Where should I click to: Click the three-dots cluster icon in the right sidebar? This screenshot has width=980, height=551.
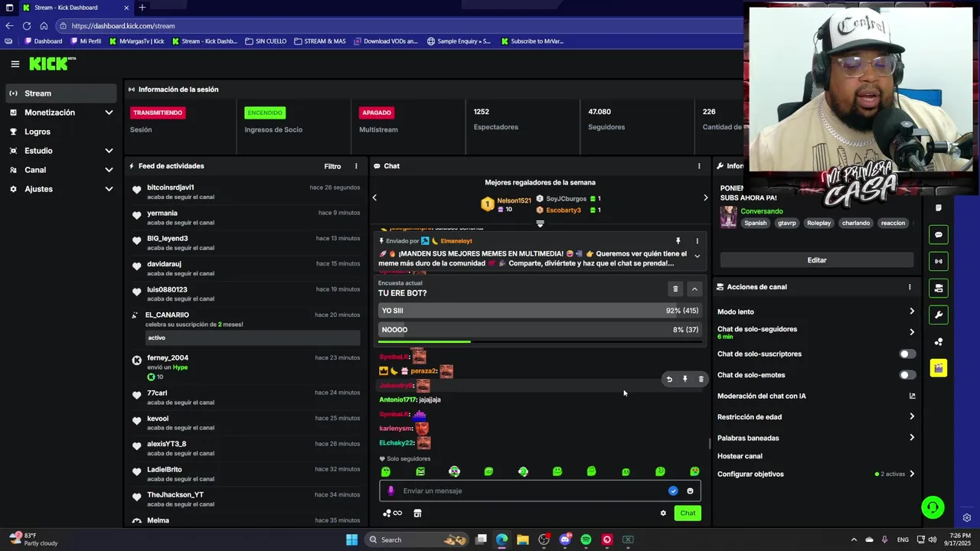[x=938, y=342]
